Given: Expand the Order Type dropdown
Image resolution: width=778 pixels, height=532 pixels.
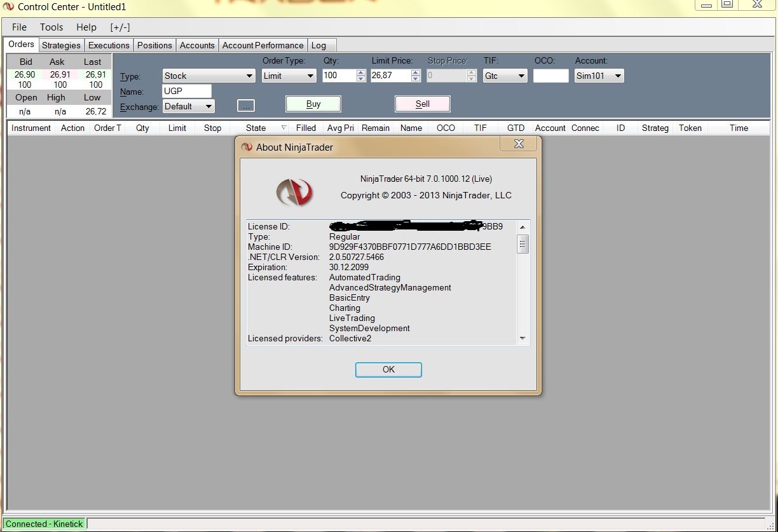Looking at the screenshot, I should (x=310, y=76).
